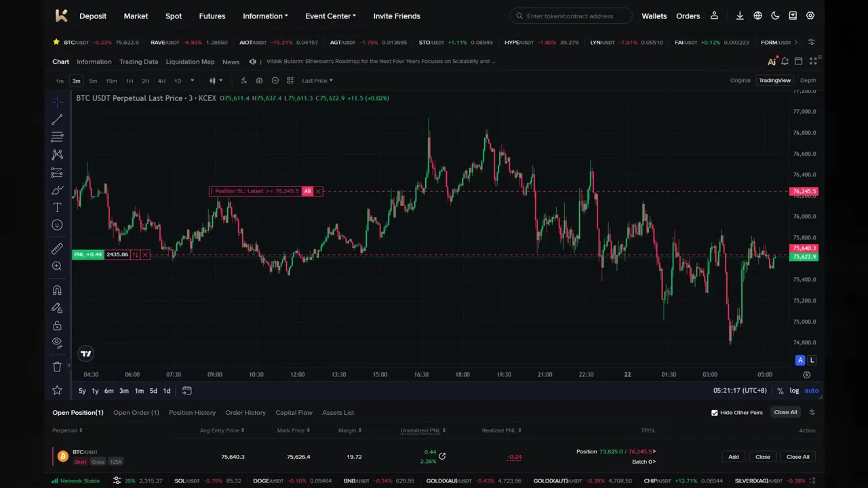Toggle auto scale on chart

pos(811,390)
